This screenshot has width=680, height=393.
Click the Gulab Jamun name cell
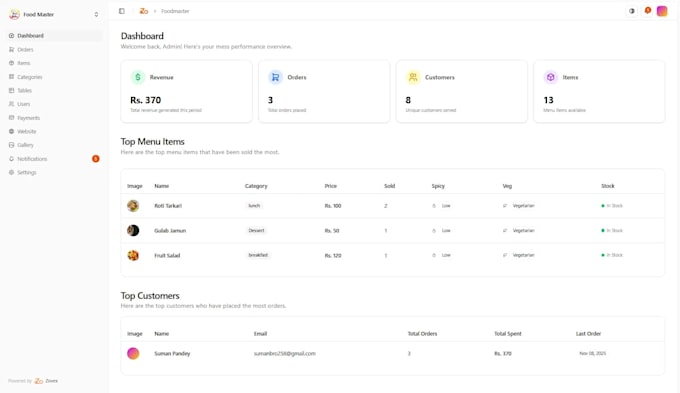[x=170, y=230]
